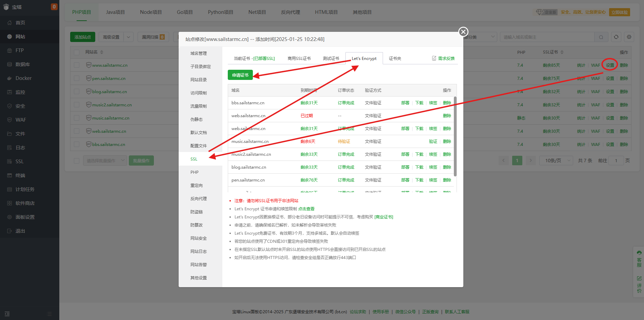Click the notification badge 0 beside 宝塔
Image resolution: width=644 pixels, height=320 pixels.
(54, 7)
